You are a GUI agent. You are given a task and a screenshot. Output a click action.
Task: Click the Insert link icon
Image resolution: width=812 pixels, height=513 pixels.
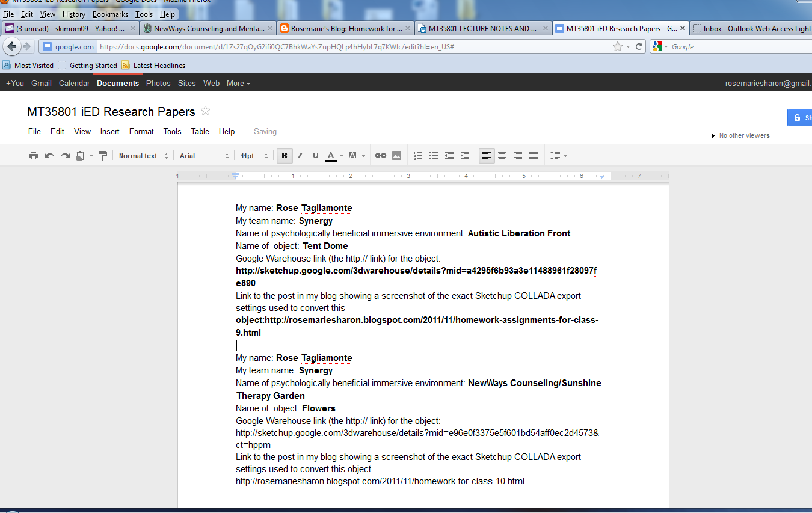coord(381,156)
